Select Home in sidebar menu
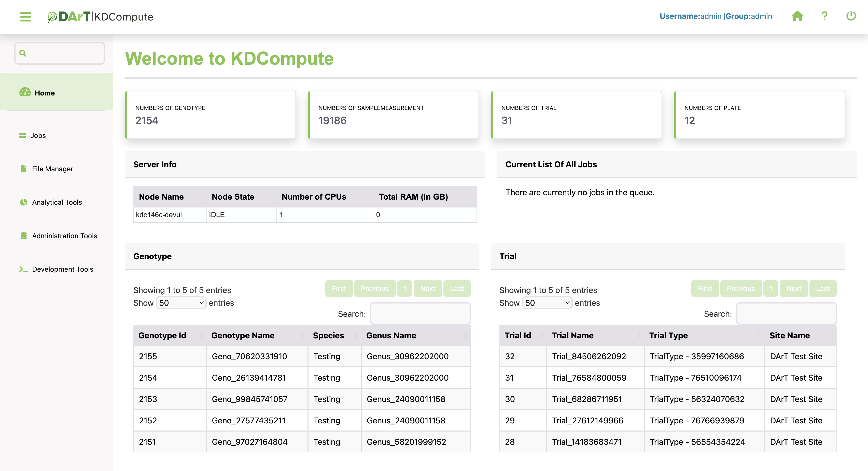Image resolution: width=868 pixels, height=471 pixels. (x=45, y=93)
